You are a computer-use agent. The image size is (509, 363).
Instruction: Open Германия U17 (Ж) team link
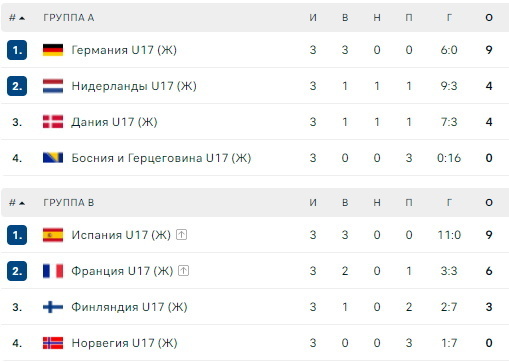pyautogui.click(x=124, y=50)
